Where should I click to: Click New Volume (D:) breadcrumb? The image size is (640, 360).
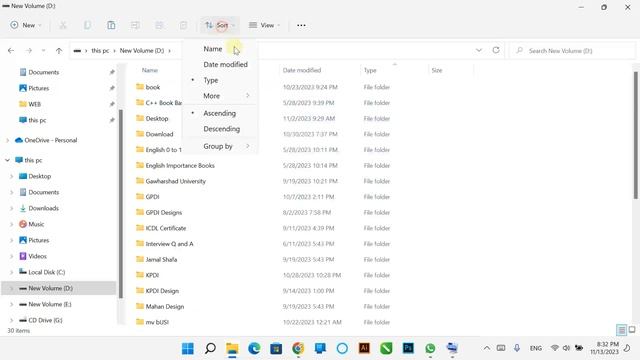click(x=142, y=51)
